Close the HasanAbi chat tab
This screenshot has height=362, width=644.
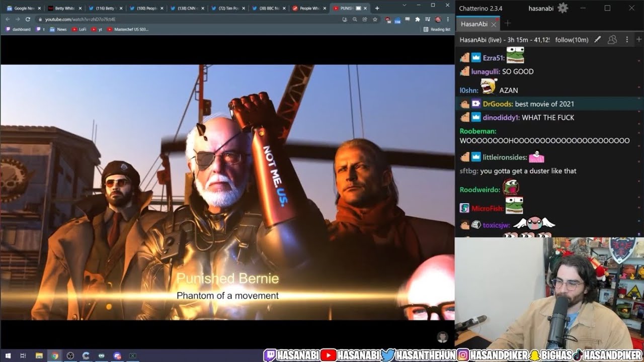pos(494,24)
